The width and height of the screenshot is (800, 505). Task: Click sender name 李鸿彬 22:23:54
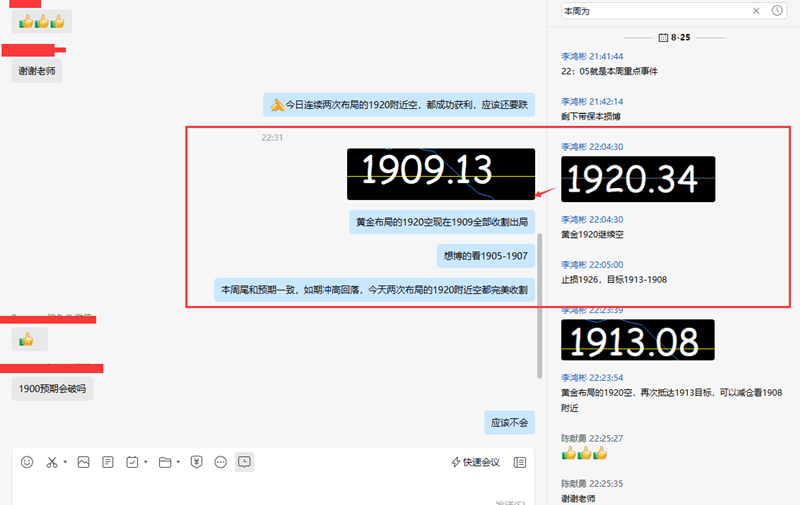[x=592, y=377]
